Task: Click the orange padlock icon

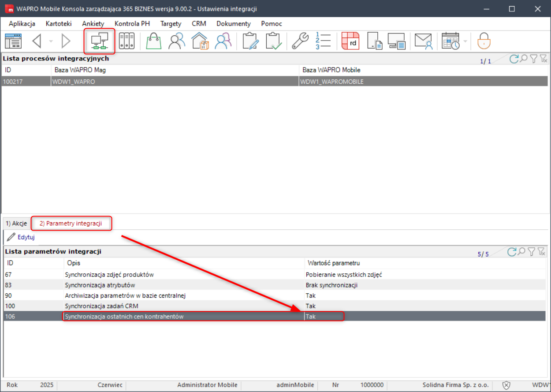Action: pyautogui.click(x=484, y=41)
